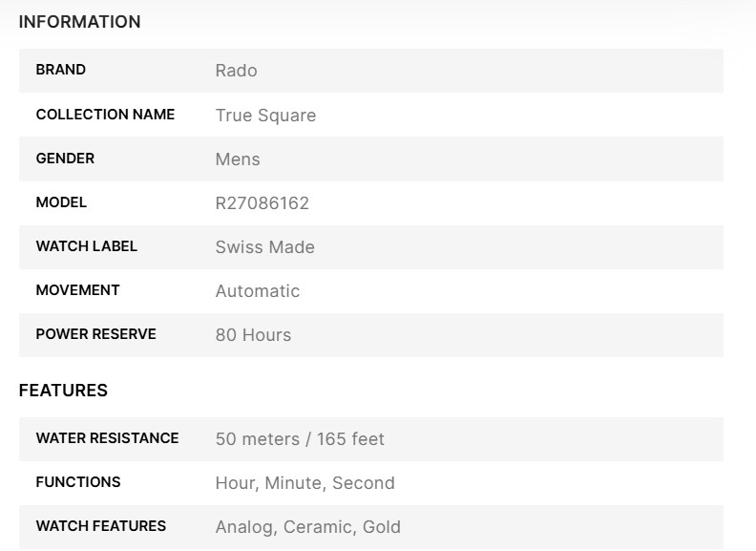Click the MOVEMENT row label
Viewport: 756px width, 551px height.
(77, 290)
